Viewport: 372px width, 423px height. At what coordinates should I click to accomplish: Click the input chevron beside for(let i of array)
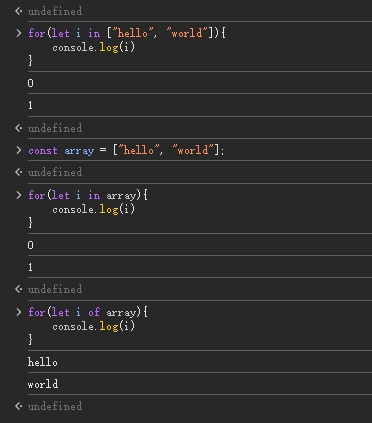click(19, 312)
